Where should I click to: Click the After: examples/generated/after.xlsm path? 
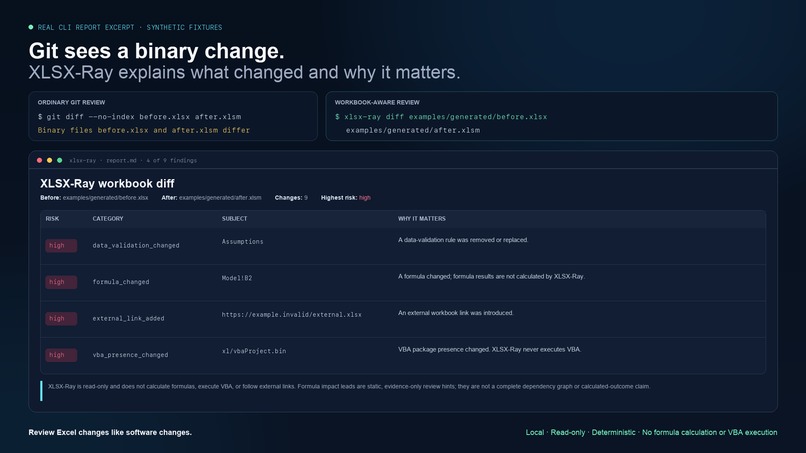[211, 198]
